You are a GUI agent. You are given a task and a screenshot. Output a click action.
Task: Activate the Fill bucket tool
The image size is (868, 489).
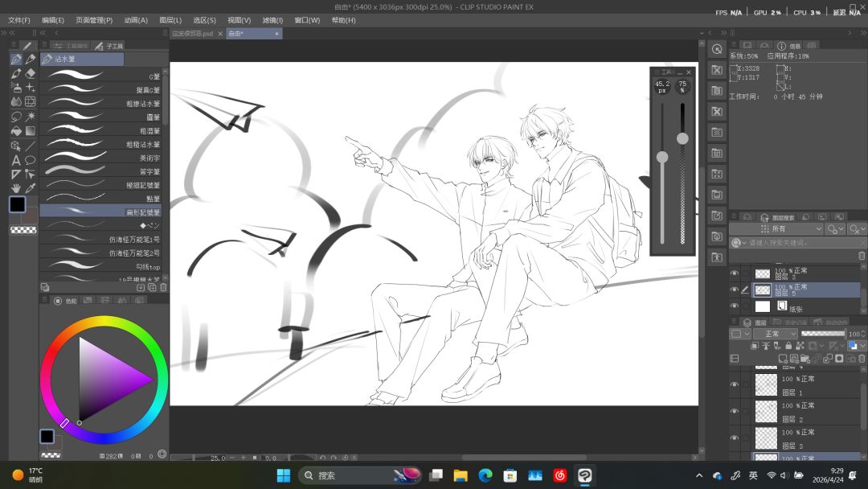(x=16, y=131)
